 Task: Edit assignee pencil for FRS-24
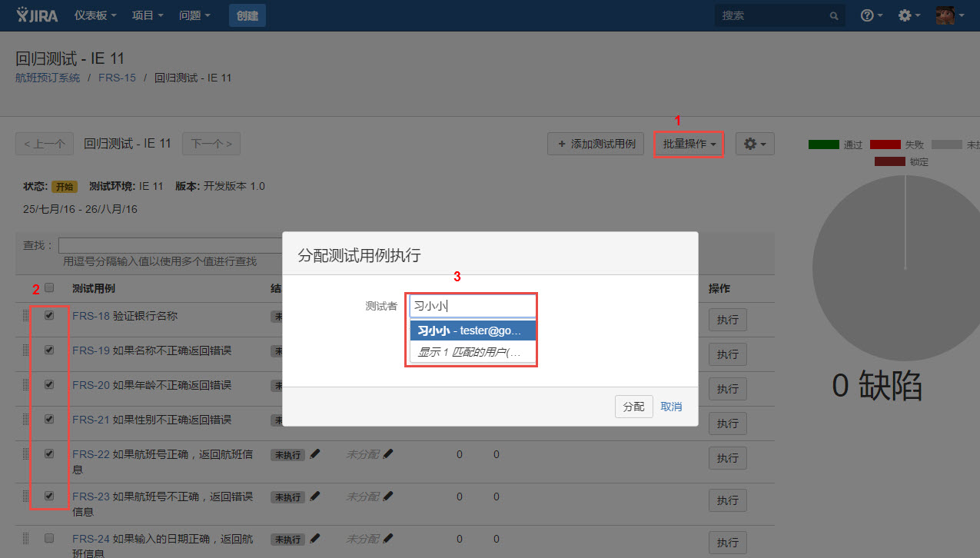[387, 539]
